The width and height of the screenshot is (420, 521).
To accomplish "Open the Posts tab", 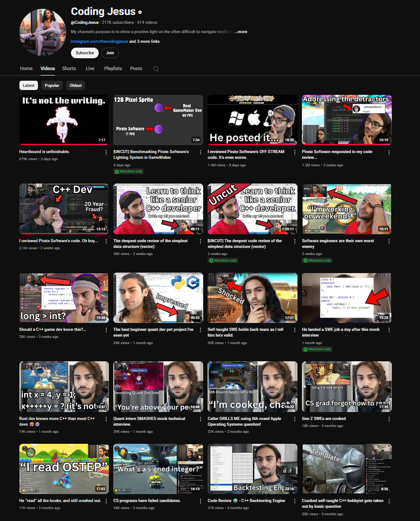I will 136,68.
